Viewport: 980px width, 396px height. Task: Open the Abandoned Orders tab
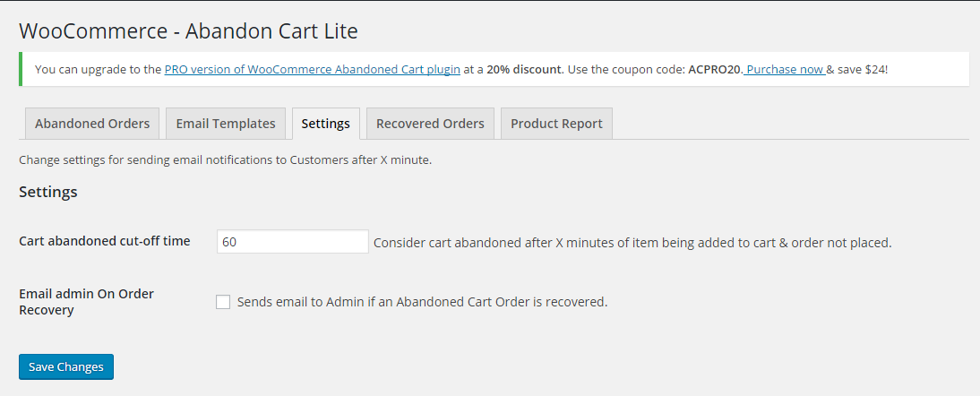pyautogui.click(x=92, y=124)
